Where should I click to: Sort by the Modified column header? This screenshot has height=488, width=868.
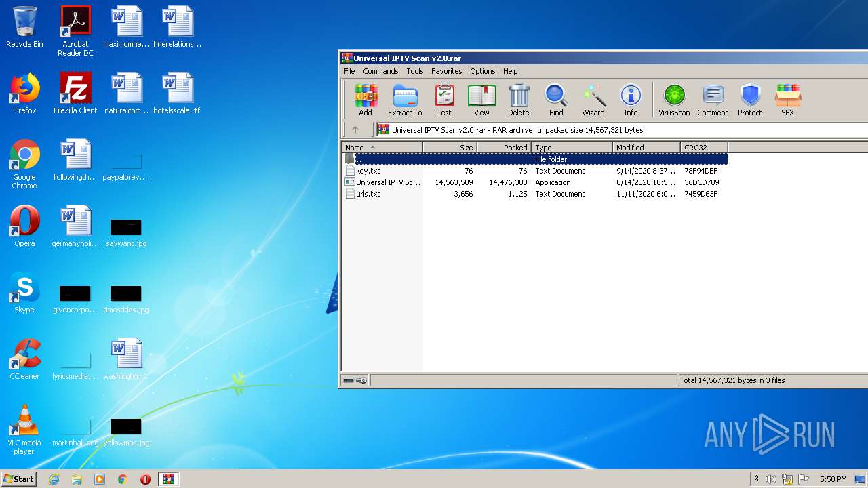pyautogui.click(x=647, y=147)
